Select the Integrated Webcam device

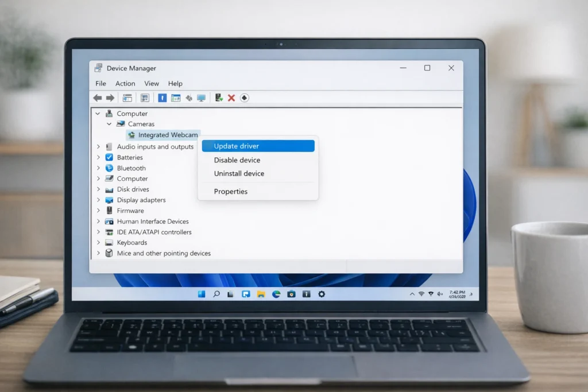click(x=168, y=135)
